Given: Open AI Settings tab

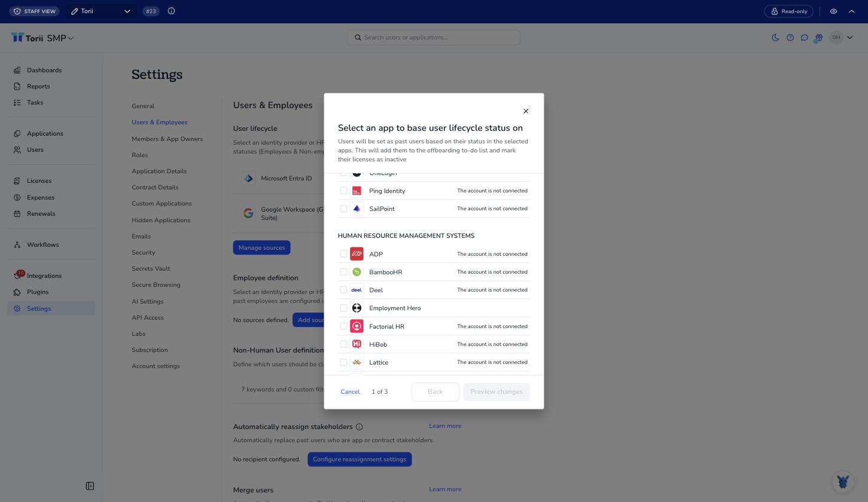Looking at the screenshot, I should [x=147, y=301].
